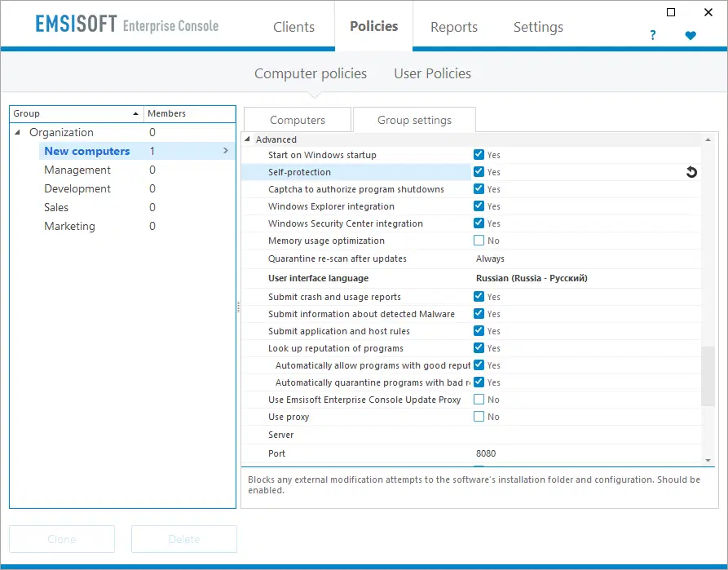Screen dimensions: 728x570
Task: Click the Memory usage optimization label
Action: coord(326,241)
